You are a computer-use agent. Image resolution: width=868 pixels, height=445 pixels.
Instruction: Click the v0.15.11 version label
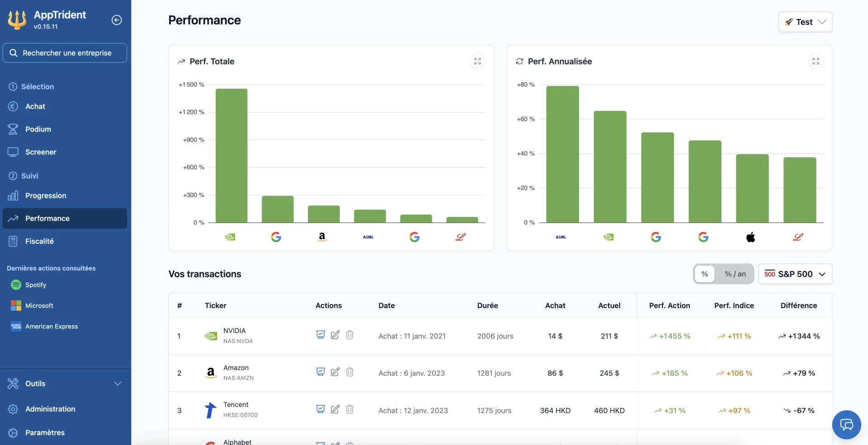(x=46, y=27)
